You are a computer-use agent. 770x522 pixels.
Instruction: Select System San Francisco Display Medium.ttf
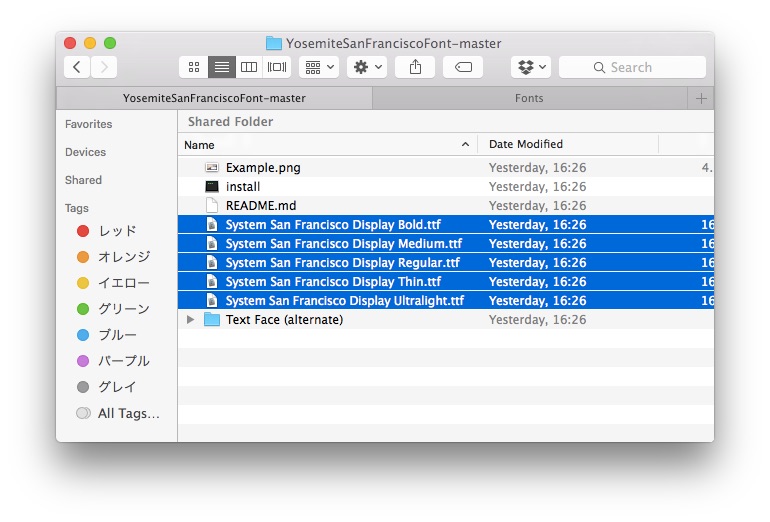(x=446, y=244)
